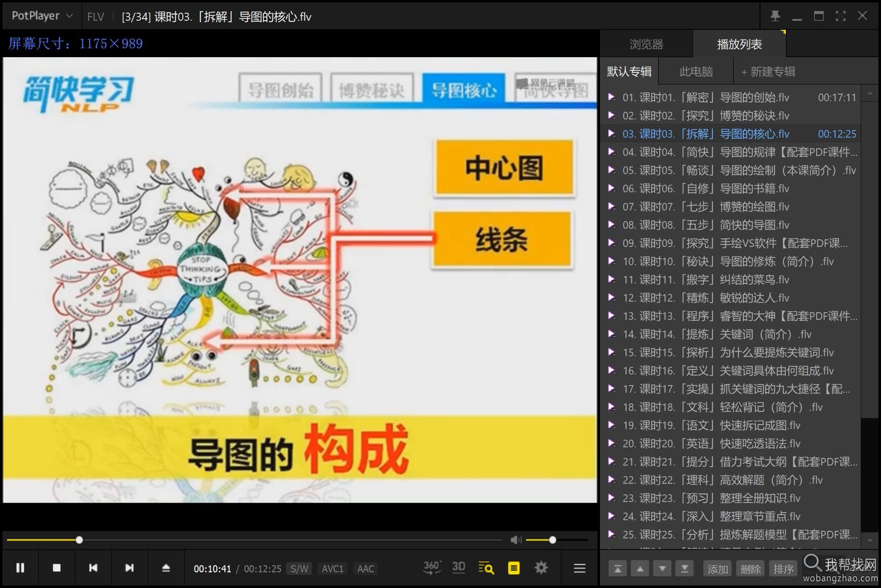This screenshot has height=588, width=881.
Task: Move selected playlist item up
Action: coord(640,569)
